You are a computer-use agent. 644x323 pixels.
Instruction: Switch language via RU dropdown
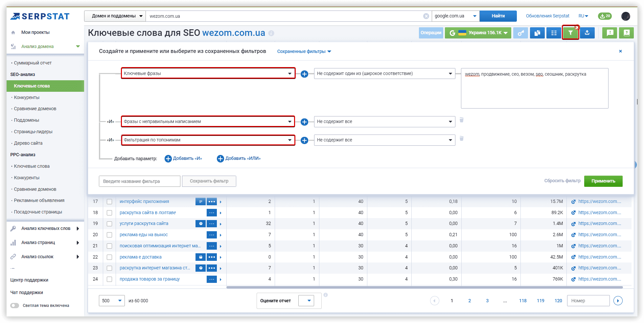point(583,16)
